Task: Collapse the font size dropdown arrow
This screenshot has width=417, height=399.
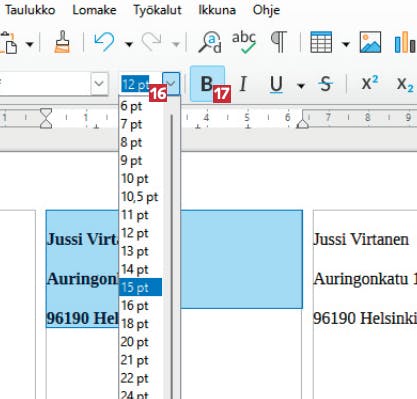Action: pyautogui.click(x=171, y=83)
